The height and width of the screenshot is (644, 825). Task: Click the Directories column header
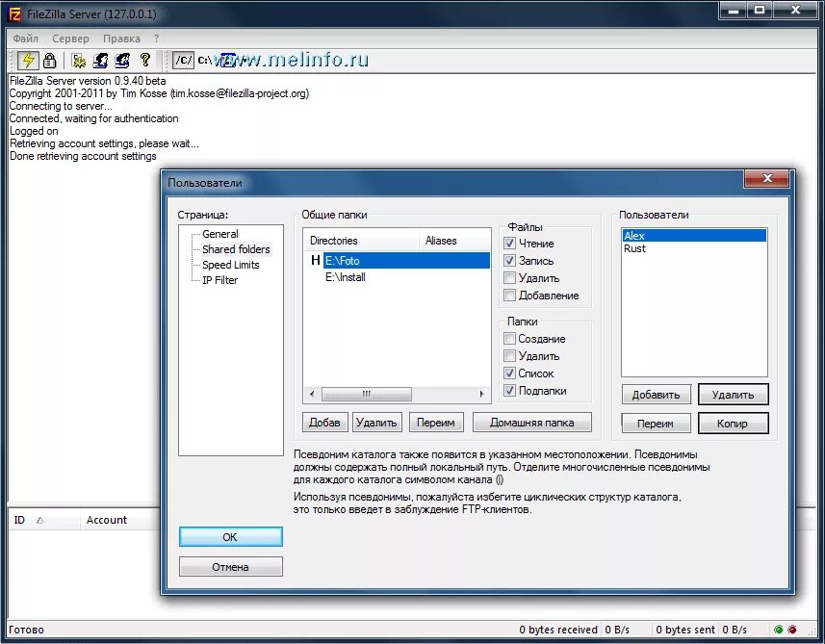(362, 241)
